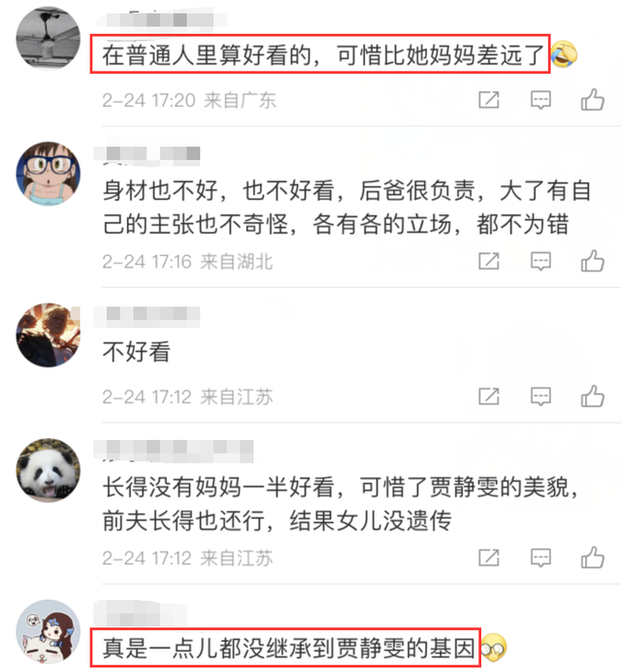Like the panda avatar user's comment
621x672 pixels.
tap(593, 558)
